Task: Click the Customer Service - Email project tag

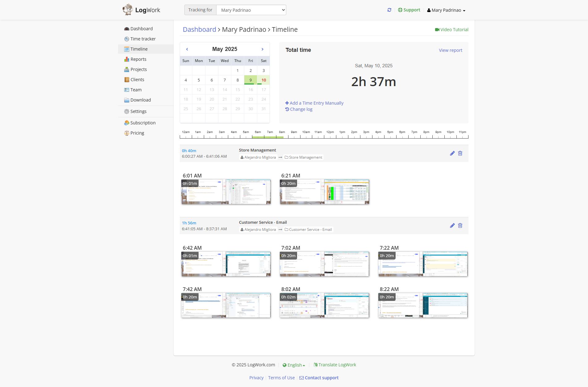Action: click(x=308, y=230)
